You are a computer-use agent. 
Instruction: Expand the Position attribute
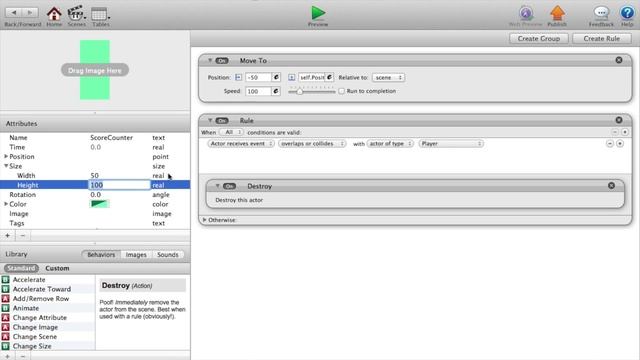click(x=6, y=156)
